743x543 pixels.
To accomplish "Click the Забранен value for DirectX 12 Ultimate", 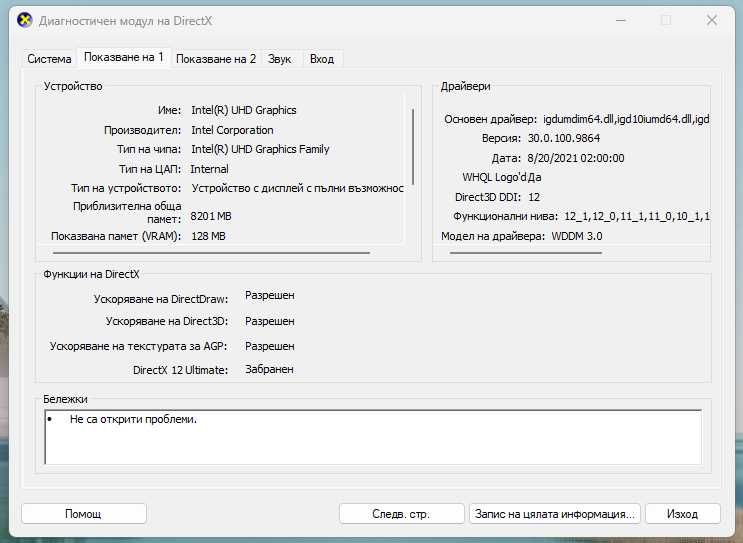I will click(269, 369).
